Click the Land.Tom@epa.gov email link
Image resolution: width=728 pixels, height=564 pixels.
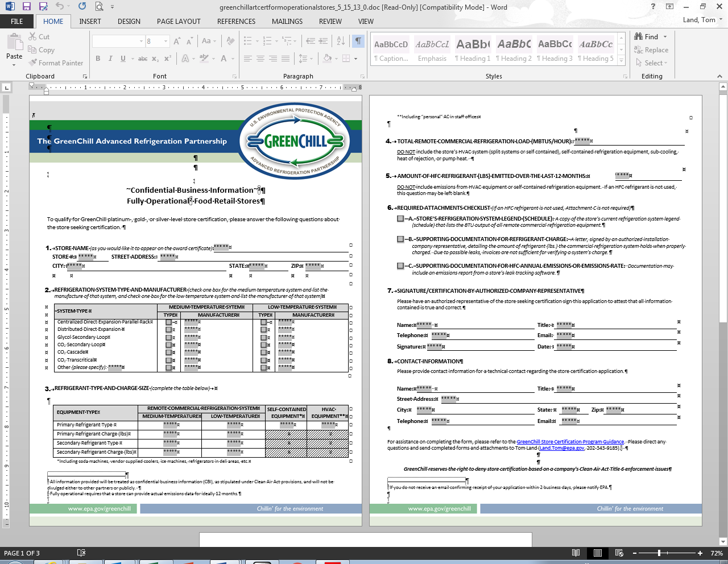point(562,448)
